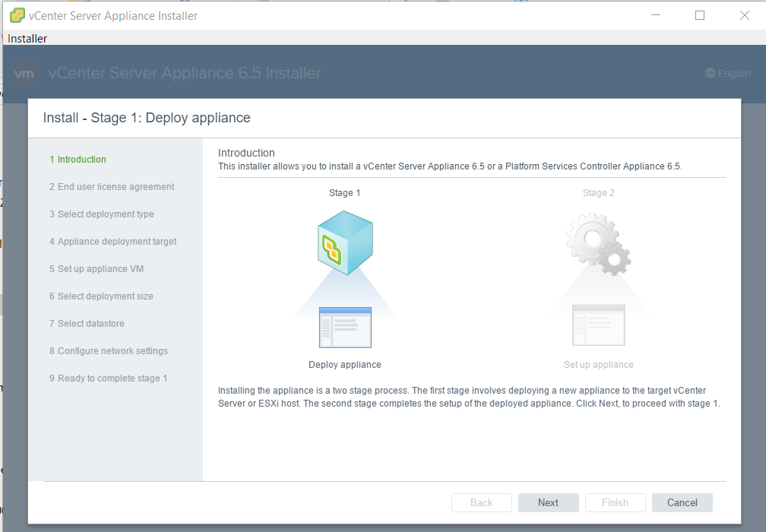Go to step 6 Select deployment size

(x=100, y=296)
